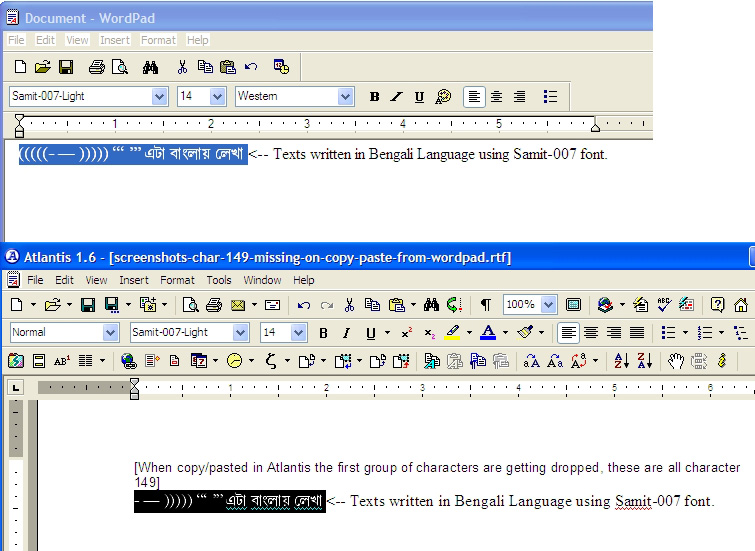
Task: Open Atlantis Format menu
Action: (x=177, y=280)
